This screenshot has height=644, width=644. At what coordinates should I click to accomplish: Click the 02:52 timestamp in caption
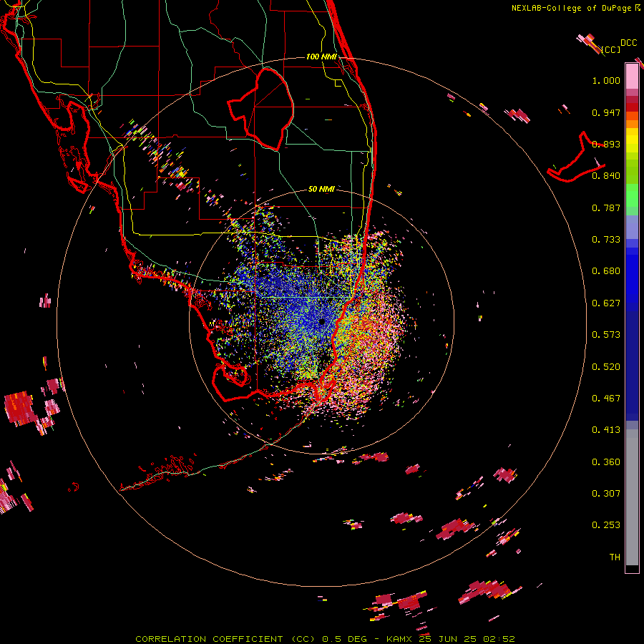pyautogui.click(x=499, y=639)
